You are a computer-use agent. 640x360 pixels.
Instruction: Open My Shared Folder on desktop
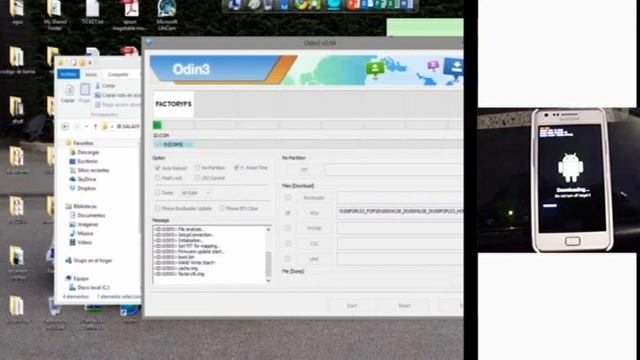pos(55,15)
